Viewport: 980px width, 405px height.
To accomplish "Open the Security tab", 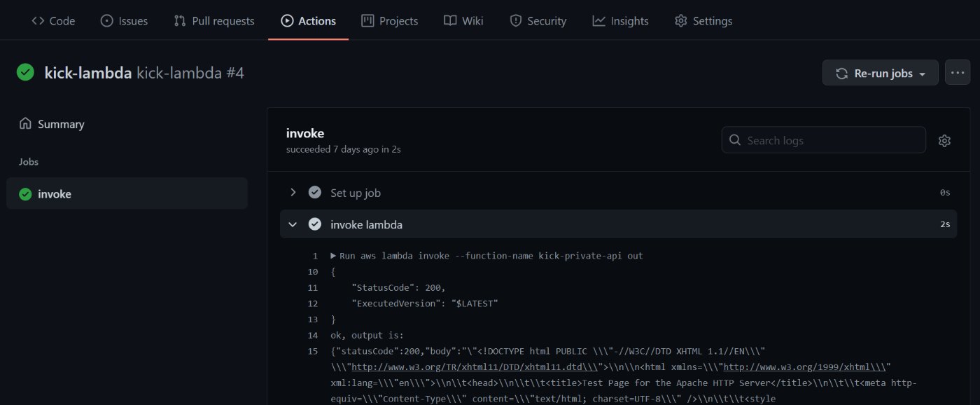I will tap(538, 21).
